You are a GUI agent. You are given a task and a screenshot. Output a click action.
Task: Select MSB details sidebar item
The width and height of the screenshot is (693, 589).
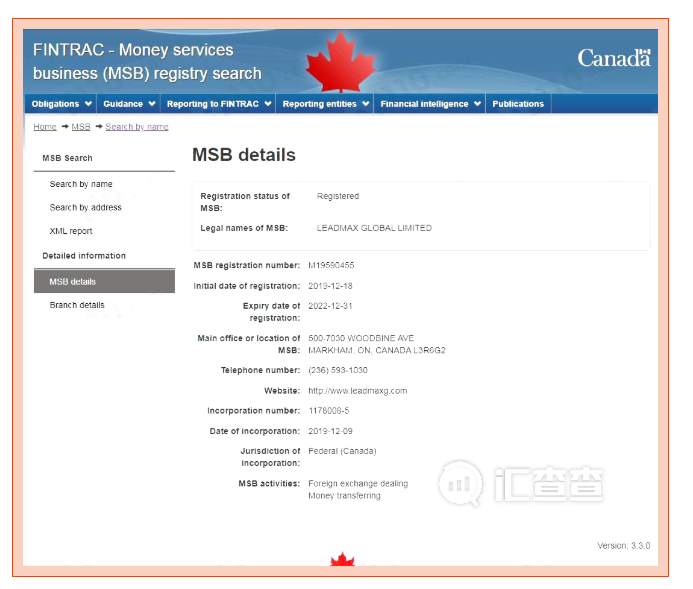104,281
